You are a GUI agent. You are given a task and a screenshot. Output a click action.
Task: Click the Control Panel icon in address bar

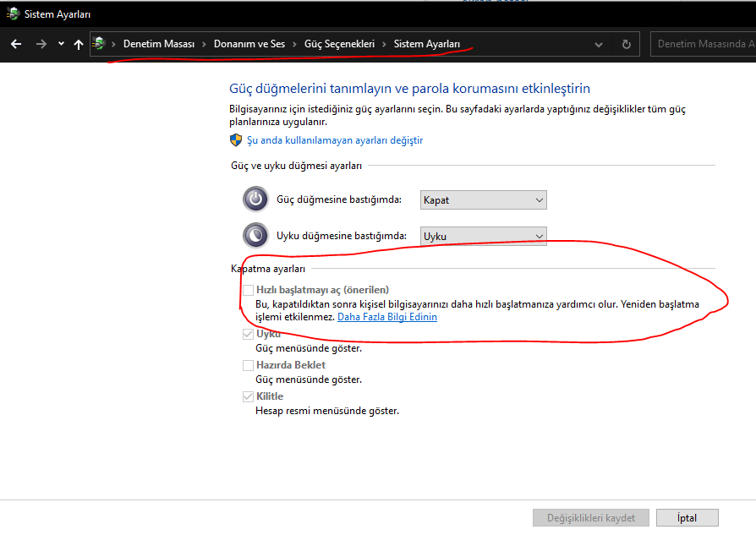pos(99,44)
